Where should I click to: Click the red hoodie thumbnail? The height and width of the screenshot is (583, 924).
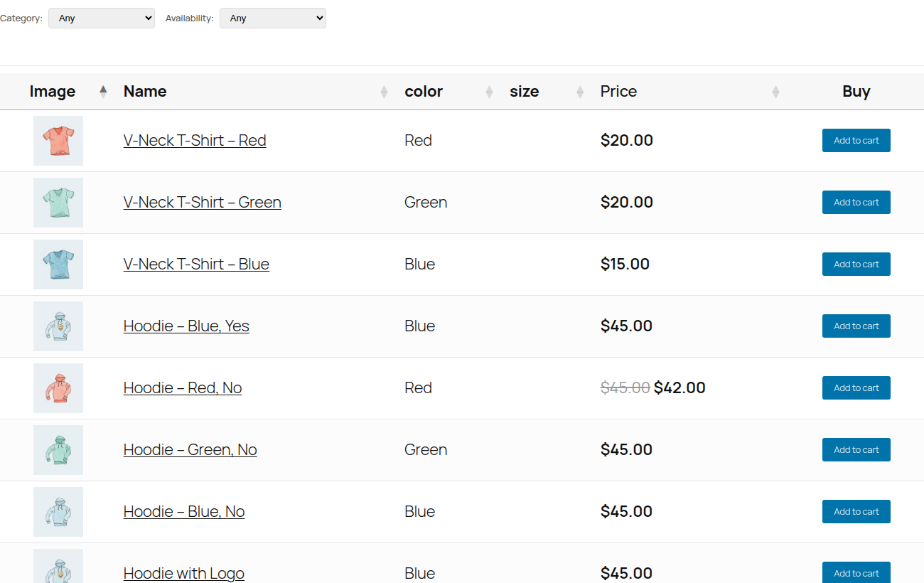click(58, 388)
